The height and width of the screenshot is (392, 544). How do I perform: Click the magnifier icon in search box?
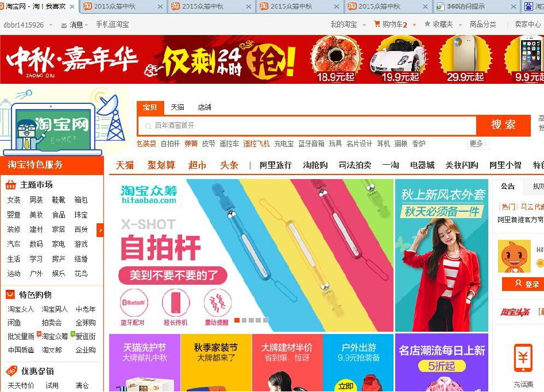coord(148,126)
